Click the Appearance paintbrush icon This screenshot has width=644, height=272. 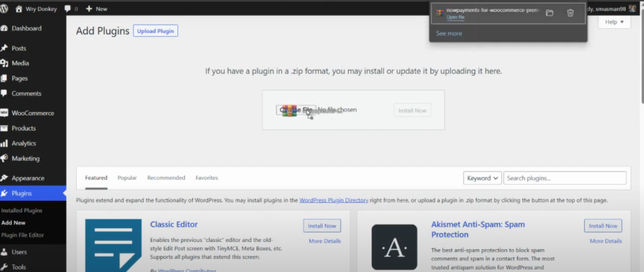click(x=4, y=178)
